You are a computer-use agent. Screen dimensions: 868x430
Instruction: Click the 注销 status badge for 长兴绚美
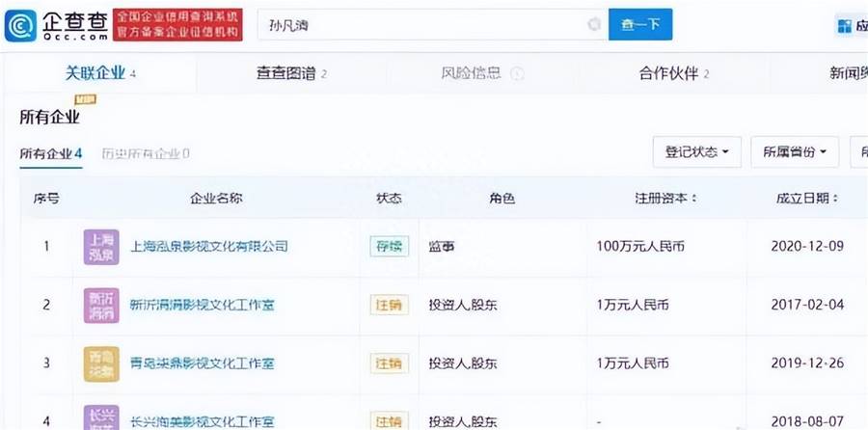390,420
